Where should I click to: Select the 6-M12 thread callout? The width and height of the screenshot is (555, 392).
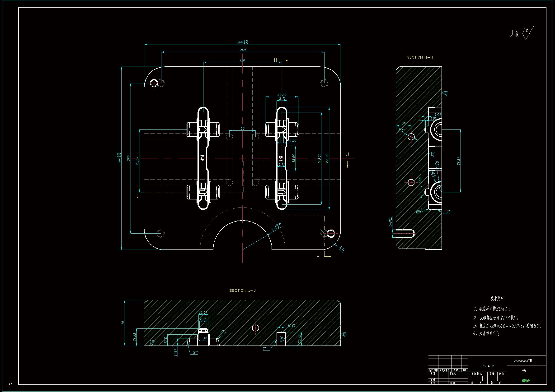click(390, 221)
